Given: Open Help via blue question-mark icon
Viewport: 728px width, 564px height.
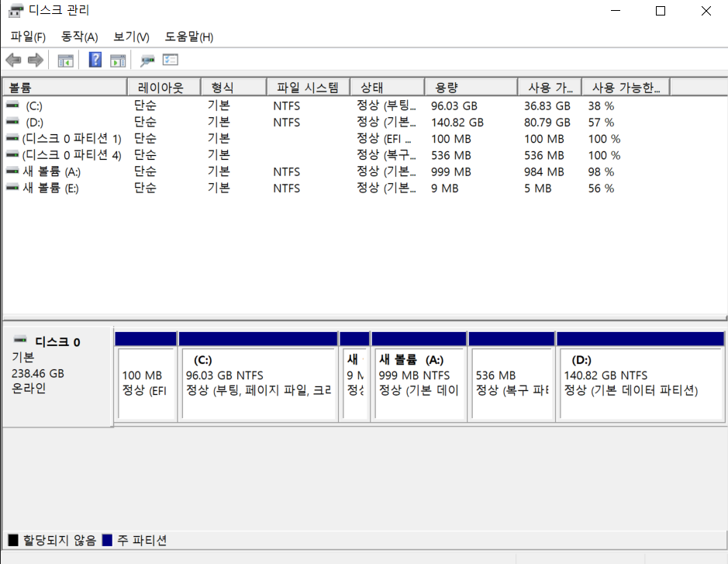Looking at the screenshot, I should [x=95, y=60].
